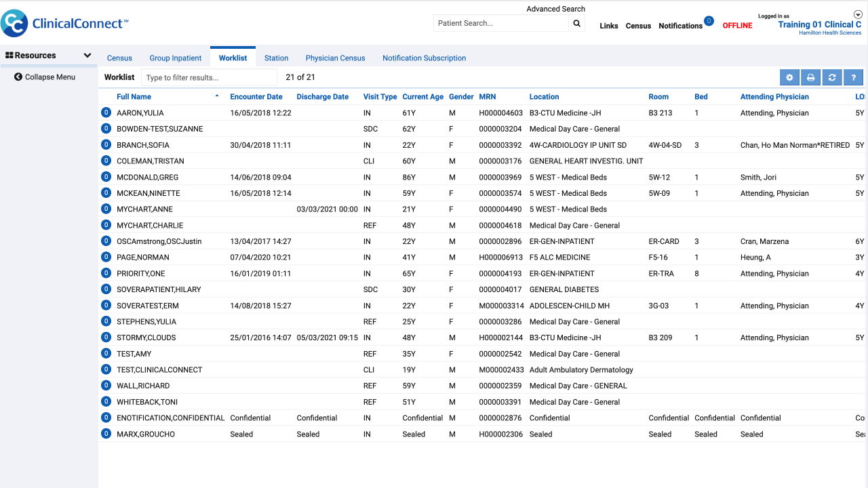Switch to the Group Inpatient tab
The image size is (868, 488).
coord(176,58)
